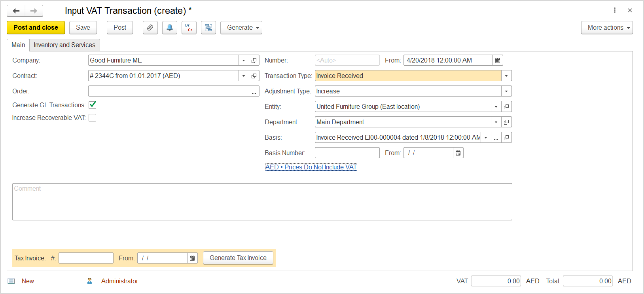Go forward with the right arrow
644x294 pixels.
34,11
